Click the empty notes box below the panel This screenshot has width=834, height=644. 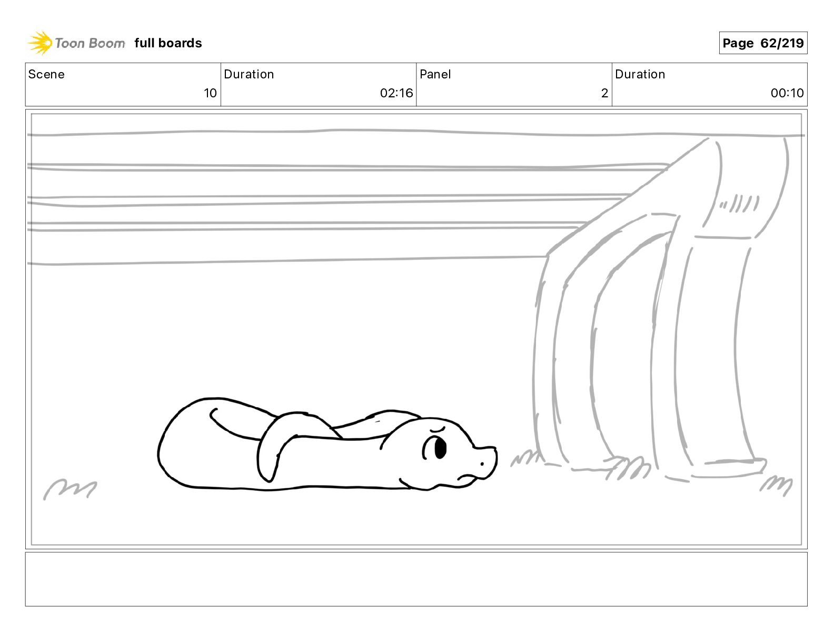point(416,579)
